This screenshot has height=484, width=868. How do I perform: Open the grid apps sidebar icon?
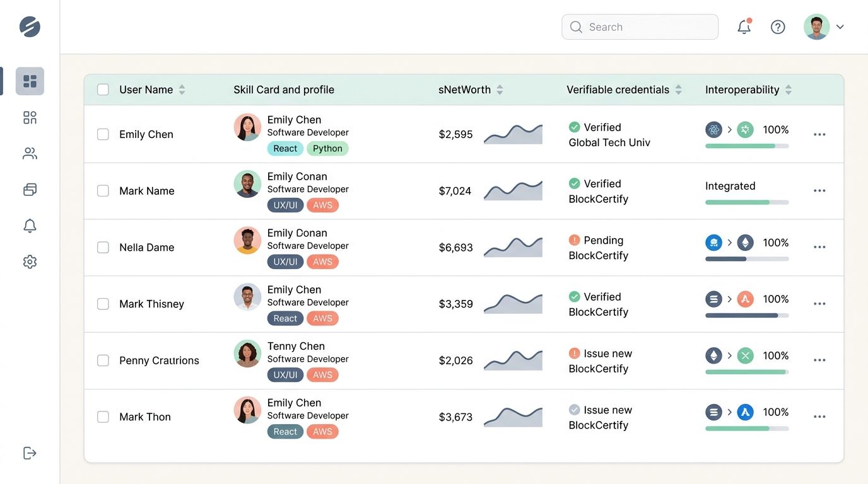30,117
